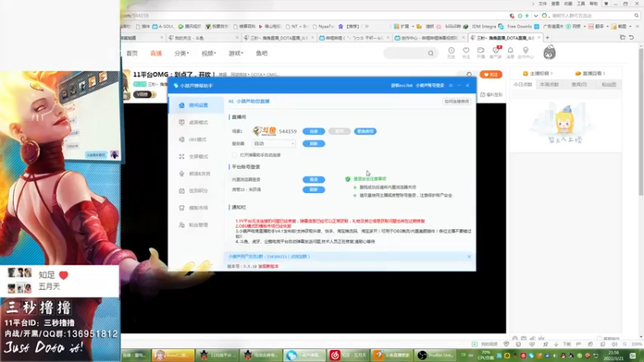Switch to the 我的关注 - 斗鱼 browser tab

tap(204, 38)
